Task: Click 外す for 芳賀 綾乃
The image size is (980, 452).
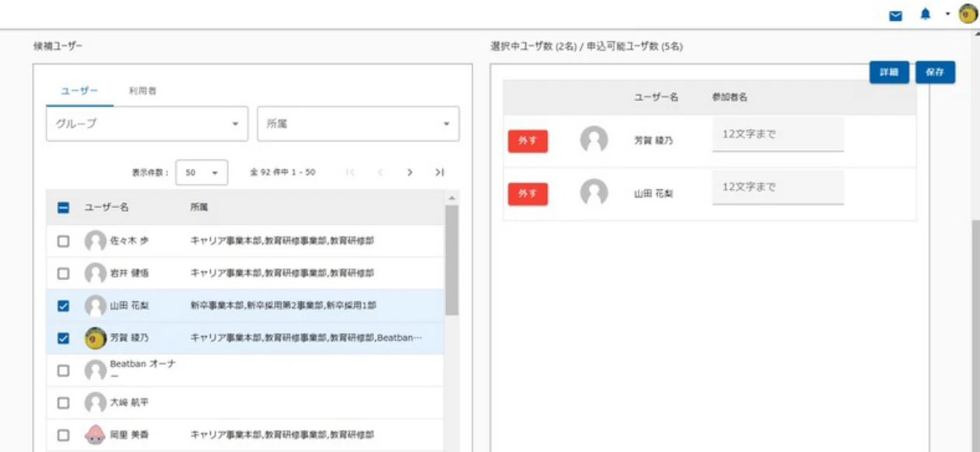Action: click(528, 141)
